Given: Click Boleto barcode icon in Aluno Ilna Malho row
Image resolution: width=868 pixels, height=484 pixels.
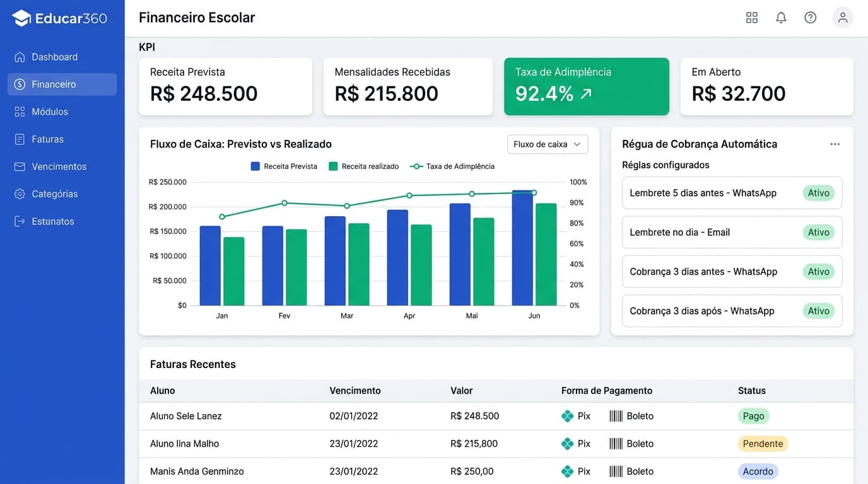Looking at the screenshot, I should pos(616,444).
